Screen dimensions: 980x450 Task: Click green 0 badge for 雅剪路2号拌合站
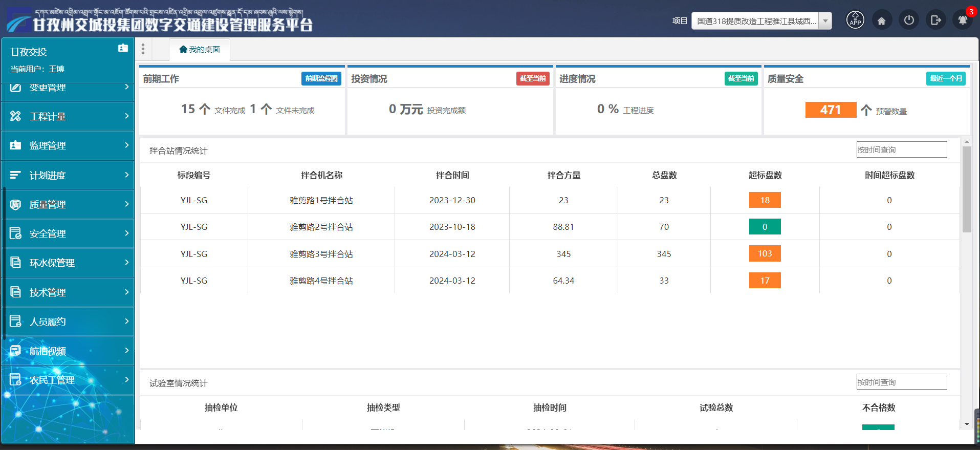pos(765,227)
